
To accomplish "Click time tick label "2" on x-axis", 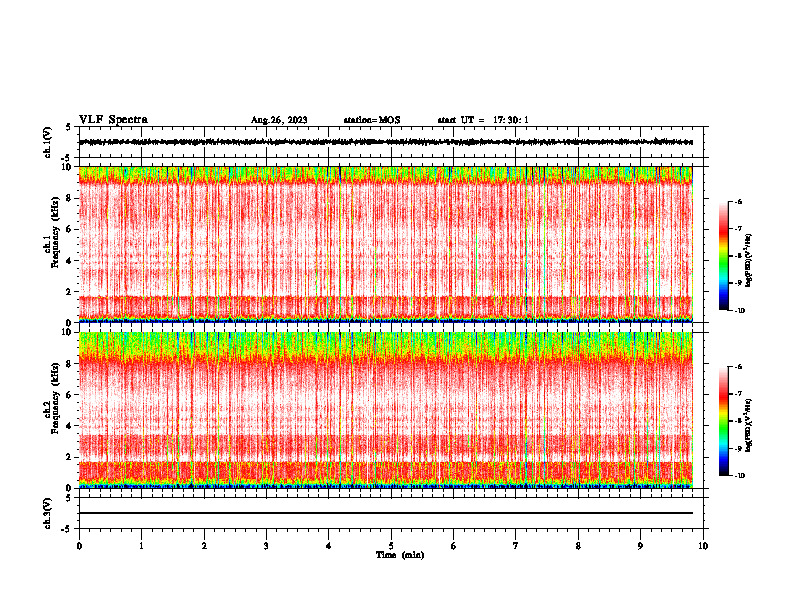I will [204, 546].
